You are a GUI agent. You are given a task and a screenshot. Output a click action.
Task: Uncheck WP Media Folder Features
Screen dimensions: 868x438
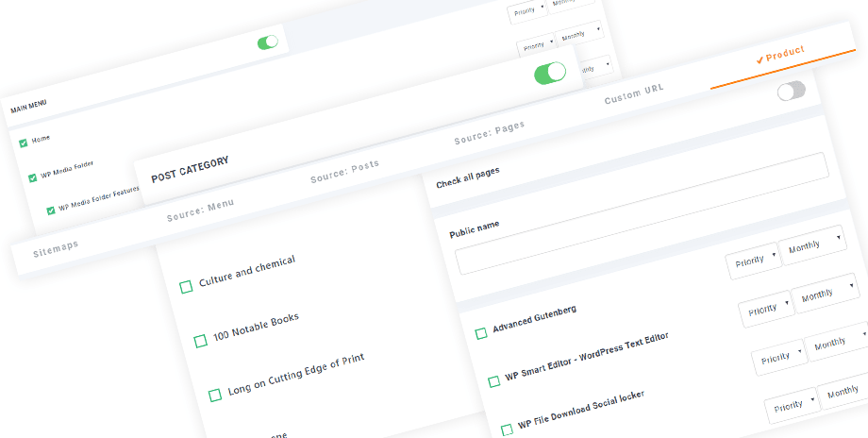tap(51, 211)
